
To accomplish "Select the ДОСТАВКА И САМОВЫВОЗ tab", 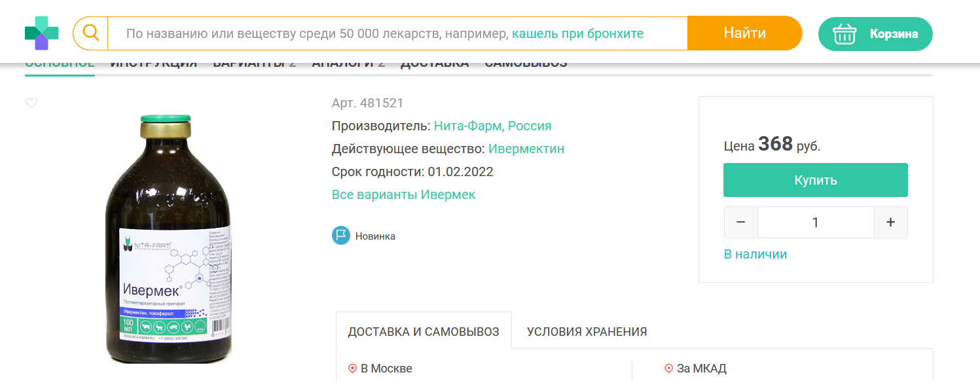I will pyautogui.click(x=424, y=332).
